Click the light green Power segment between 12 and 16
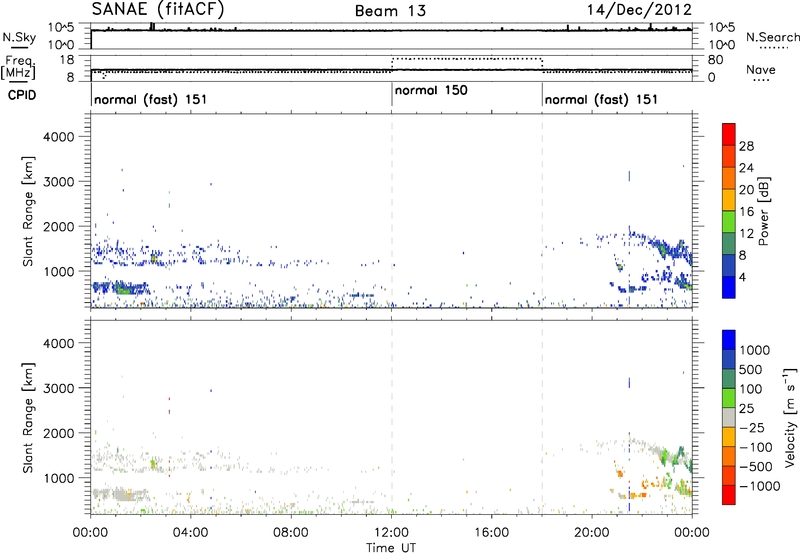 click(729, 221)
